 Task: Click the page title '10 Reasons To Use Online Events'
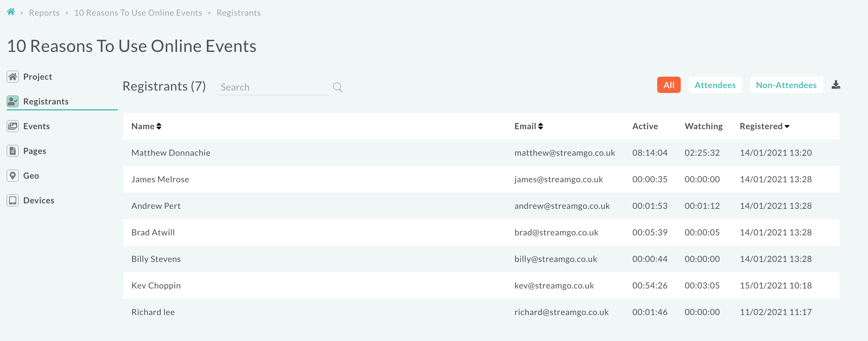tap(132, 46)
